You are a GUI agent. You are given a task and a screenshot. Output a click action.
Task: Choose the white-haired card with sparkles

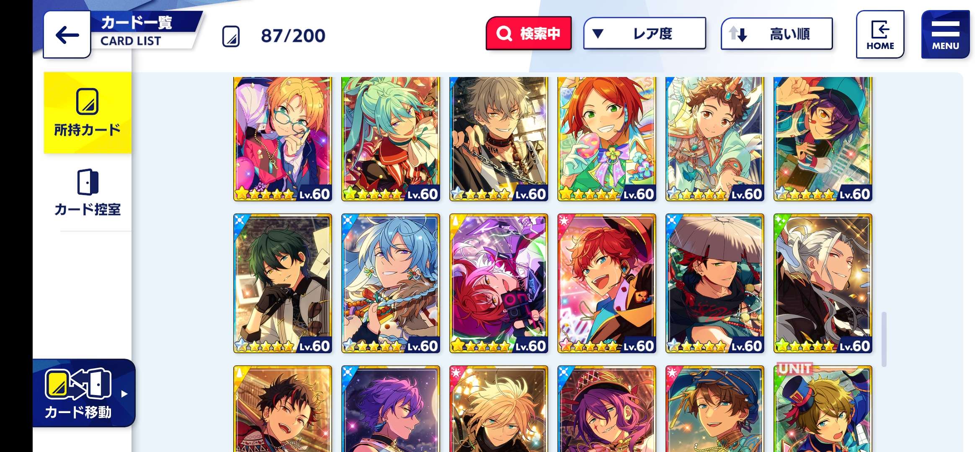point(823,283)
